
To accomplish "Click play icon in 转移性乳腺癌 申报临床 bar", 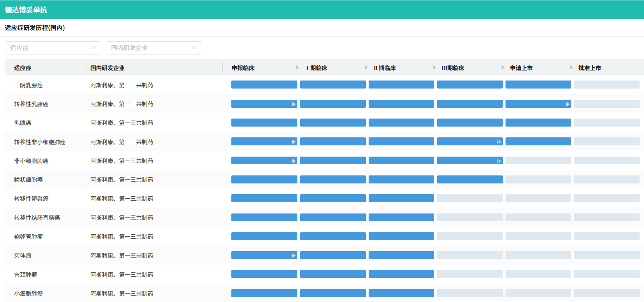I will [x=293, y=104].
